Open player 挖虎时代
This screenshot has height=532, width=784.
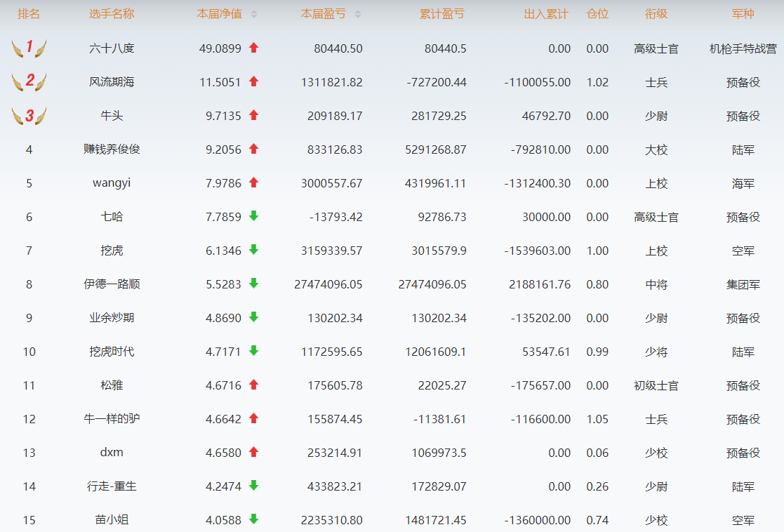[x=112, y=352]
